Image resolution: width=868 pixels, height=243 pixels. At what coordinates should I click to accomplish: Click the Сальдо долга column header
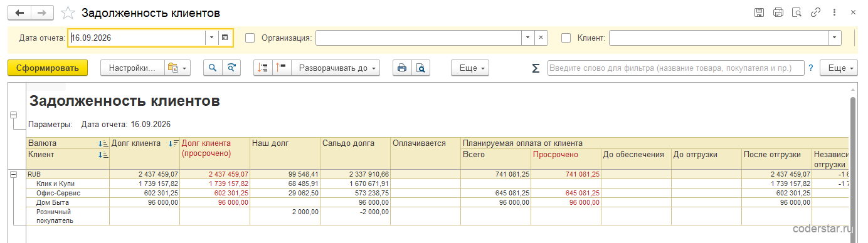coord(355,153)
